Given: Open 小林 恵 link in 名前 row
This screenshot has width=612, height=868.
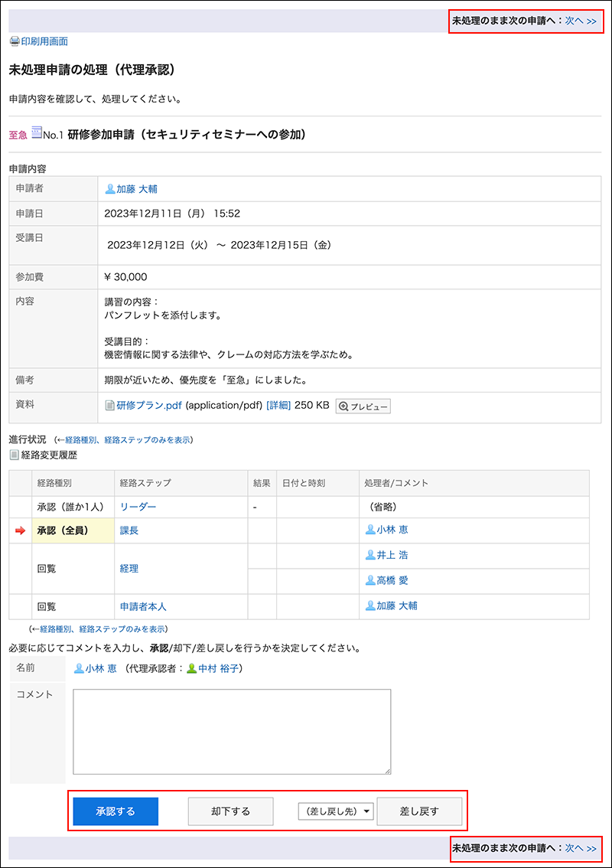Looking at the screenshot, I should [101, 669].
